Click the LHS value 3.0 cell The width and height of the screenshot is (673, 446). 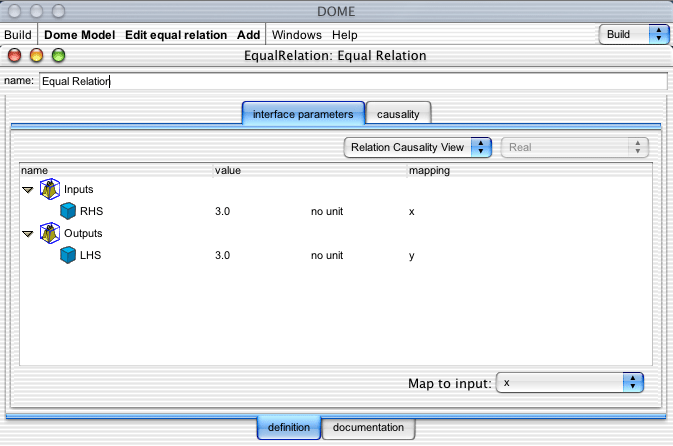pyautogui.click(x=222, y=255)
